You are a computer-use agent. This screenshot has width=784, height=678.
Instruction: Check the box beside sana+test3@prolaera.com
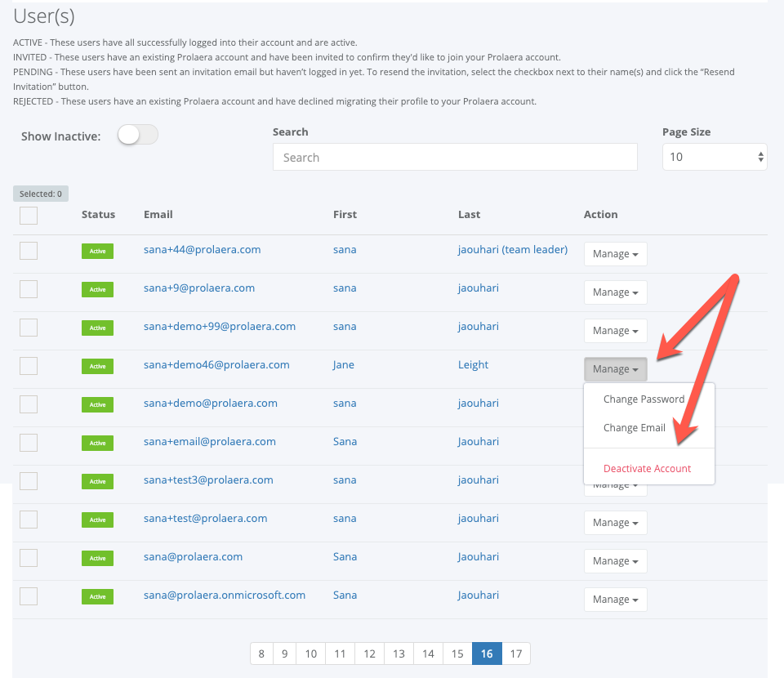pos(29,481)
